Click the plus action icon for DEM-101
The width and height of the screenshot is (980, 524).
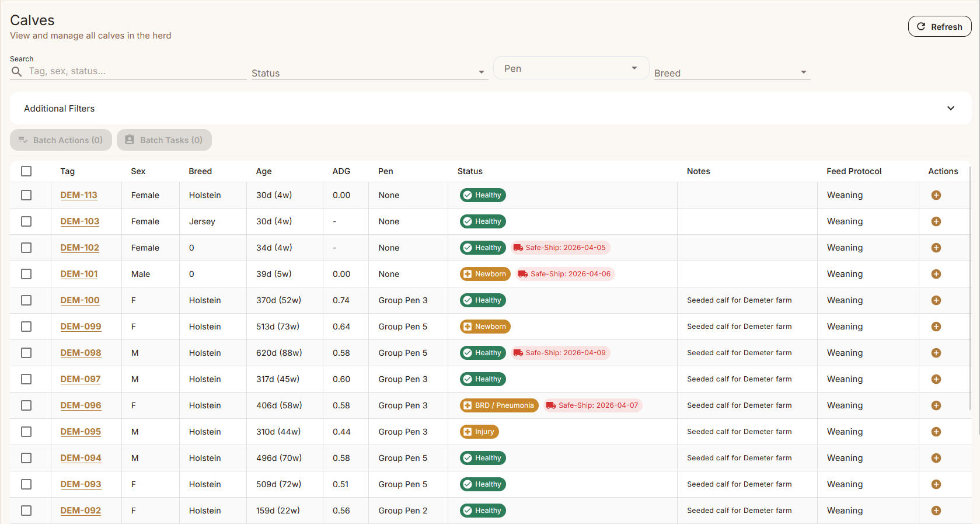pyautogui.click(x=936, y=274)
